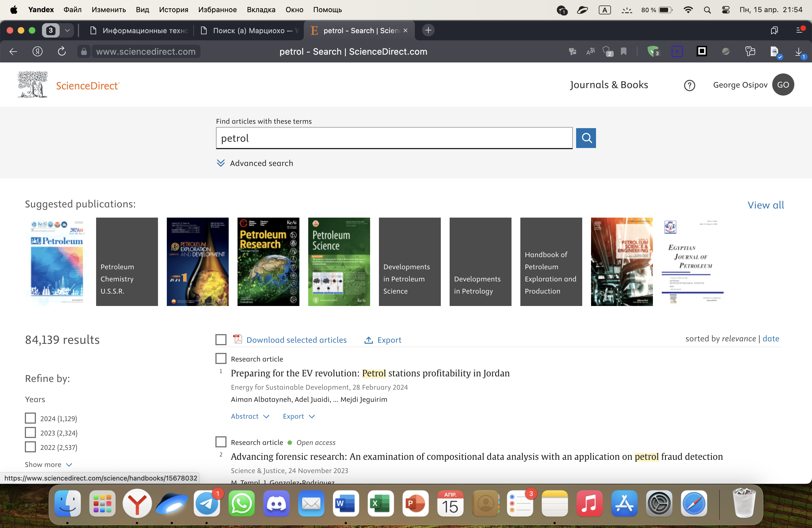Tick the select-all articles checkbox
812x528 pixels.
(221, 340)
